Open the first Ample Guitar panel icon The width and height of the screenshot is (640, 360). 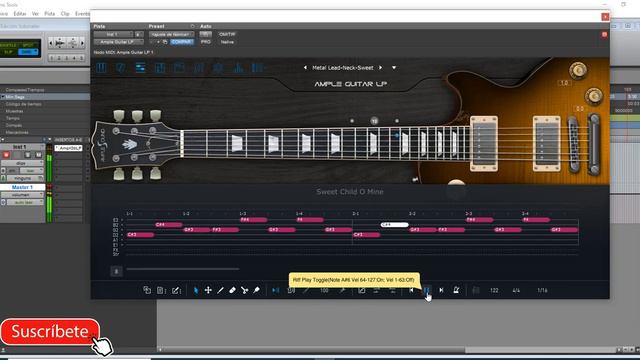(101, 68)
